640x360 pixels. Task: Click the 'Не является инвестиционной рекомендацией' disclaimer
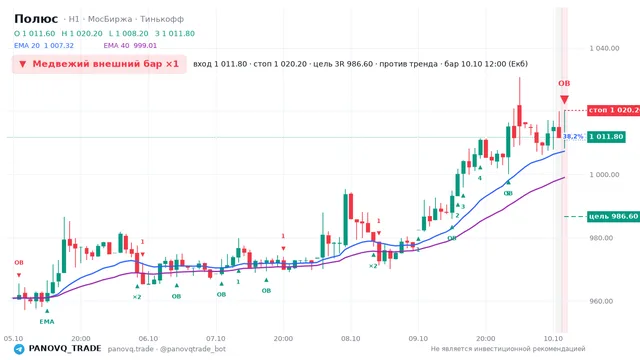pyautogui.click(x=508, y=349)
